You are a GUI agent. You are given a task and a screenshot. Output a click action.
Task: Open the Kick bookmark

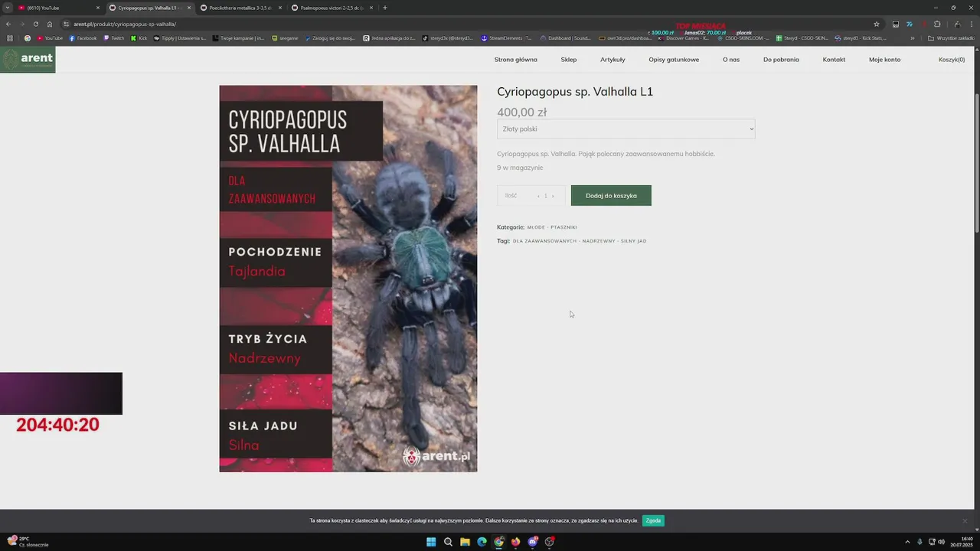click(x=139, y=37)
